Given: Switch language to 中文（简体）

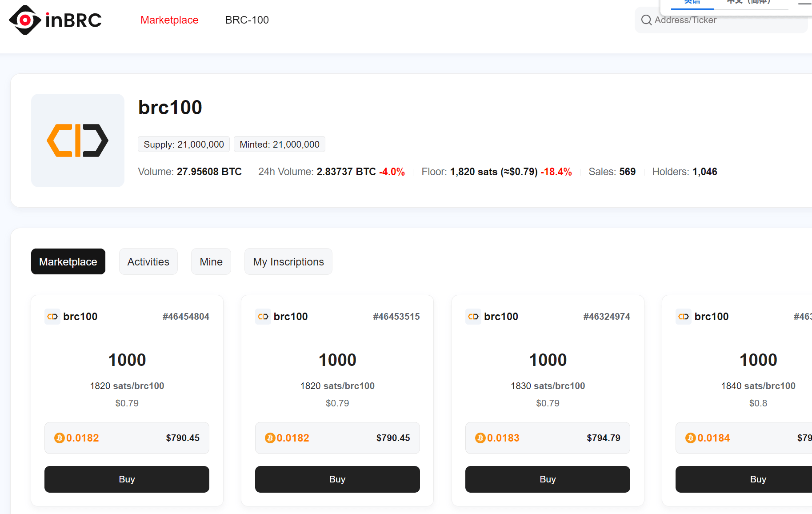Looking at the screenshot, I should [x=749, y=2].
